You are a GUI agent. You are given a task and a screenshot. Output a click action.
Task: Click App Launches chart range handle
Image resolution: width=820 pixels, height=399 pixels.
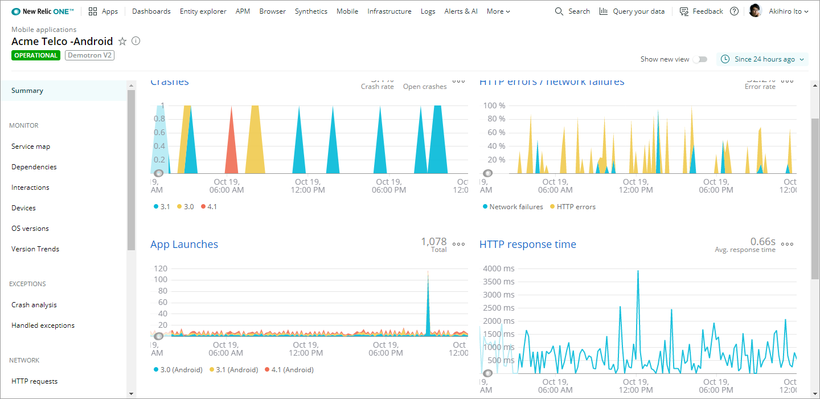coord(158,336)
